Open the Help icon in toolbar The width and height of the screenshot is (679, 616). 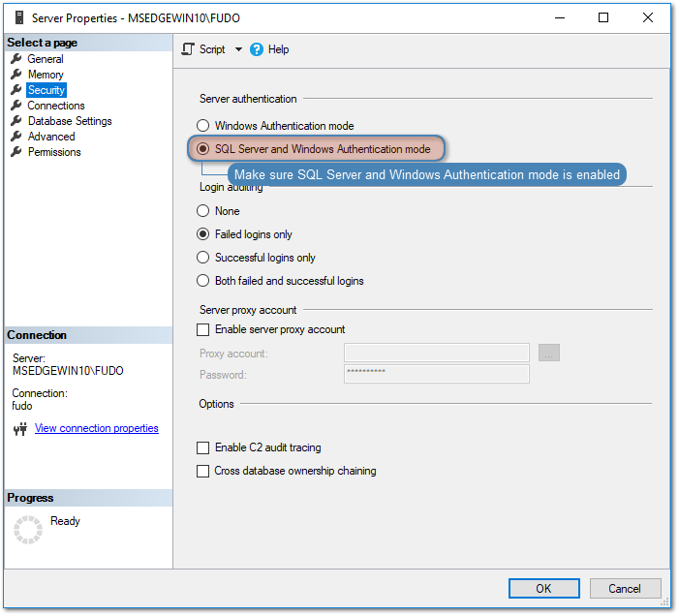coord(257,49)
